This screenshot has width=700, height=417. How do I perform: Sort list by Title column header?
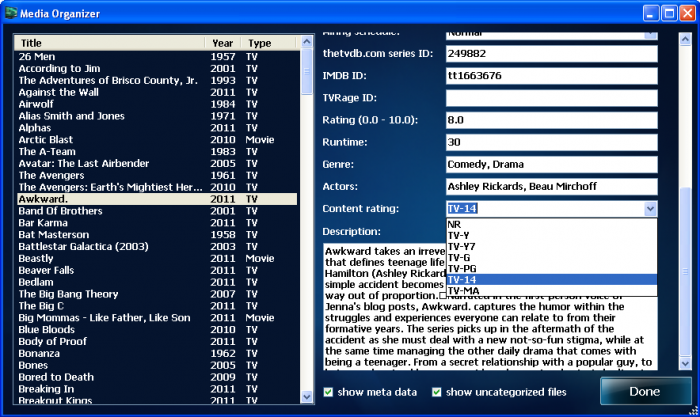(x=110, y=43)
